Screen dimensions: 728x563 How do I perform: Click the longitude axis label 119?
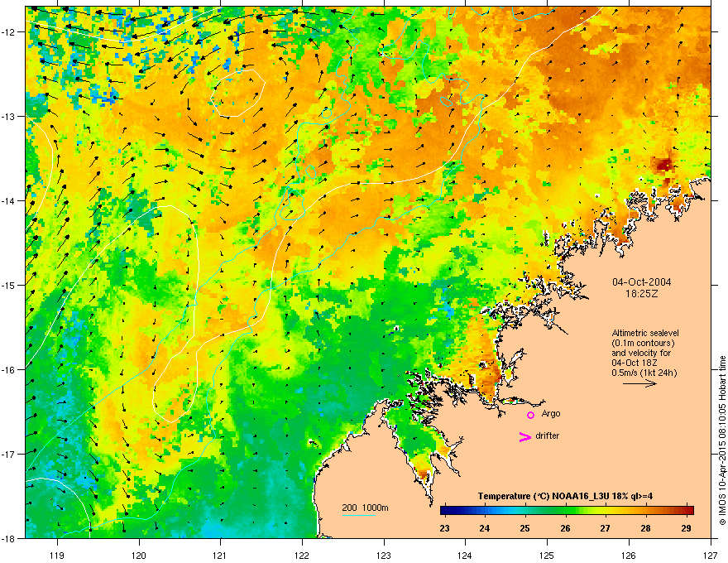57,555
